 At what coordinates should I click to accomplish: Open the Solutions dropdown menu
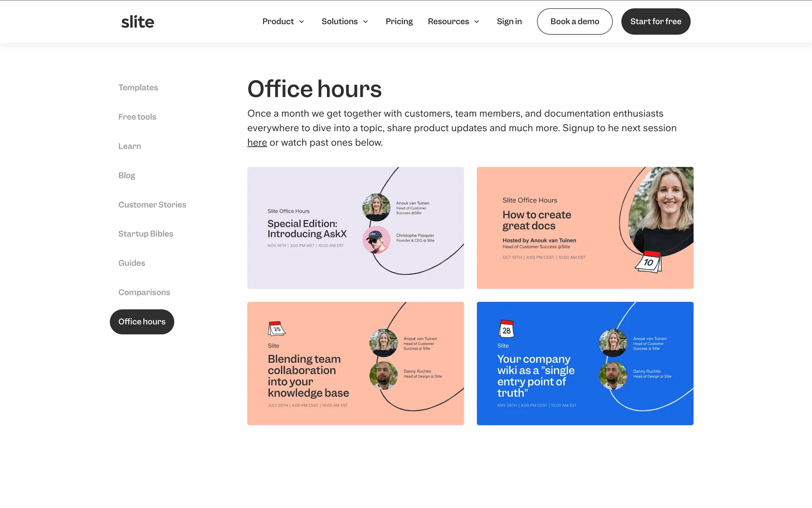click(x=345, y=22)
